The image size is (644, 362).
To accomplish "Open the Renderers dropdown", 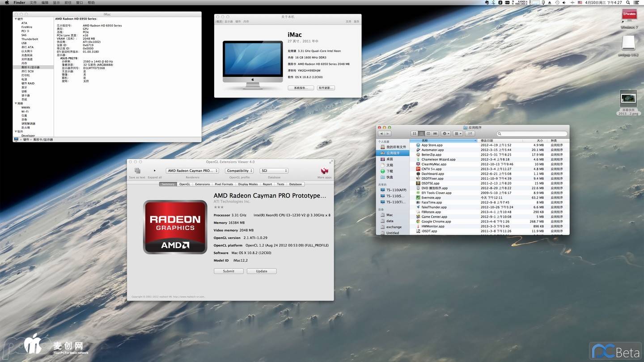I will (192, 171).
